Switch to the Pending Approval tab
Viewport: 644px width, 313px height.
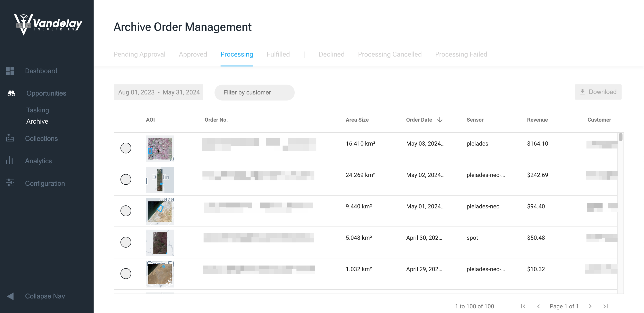(x=139, y=54)
